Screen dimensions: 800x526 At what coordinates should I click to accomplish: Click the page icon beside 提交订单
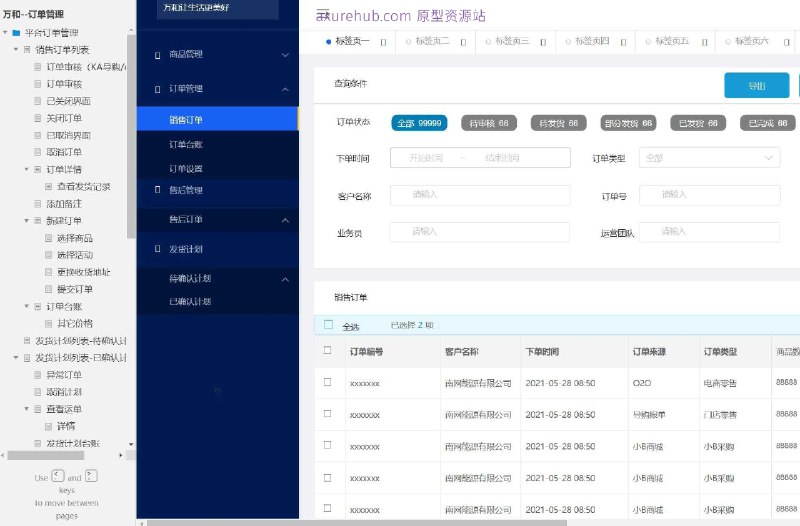click(48, 289)
